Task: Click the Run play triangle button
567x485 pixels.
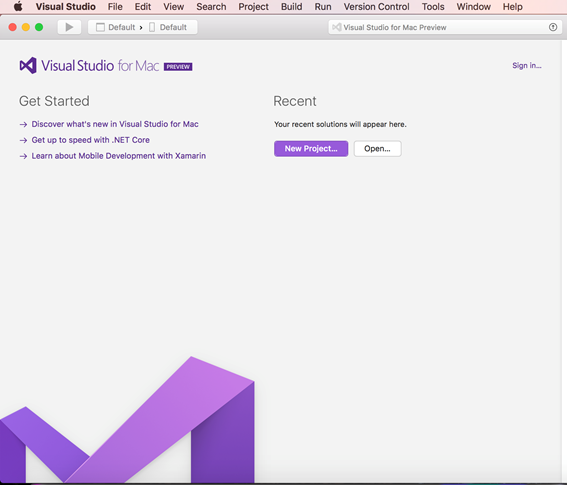Action: click(69, 27)
